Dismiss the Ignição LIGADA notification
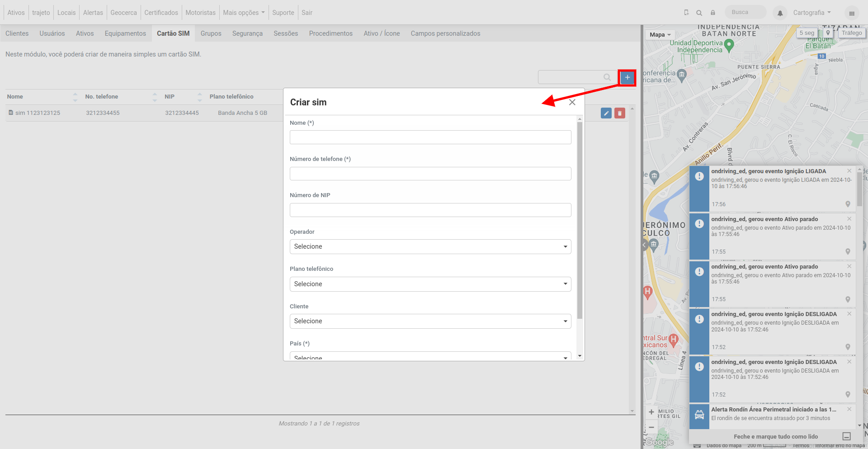868x449 pixels. (x=849, y=171)
